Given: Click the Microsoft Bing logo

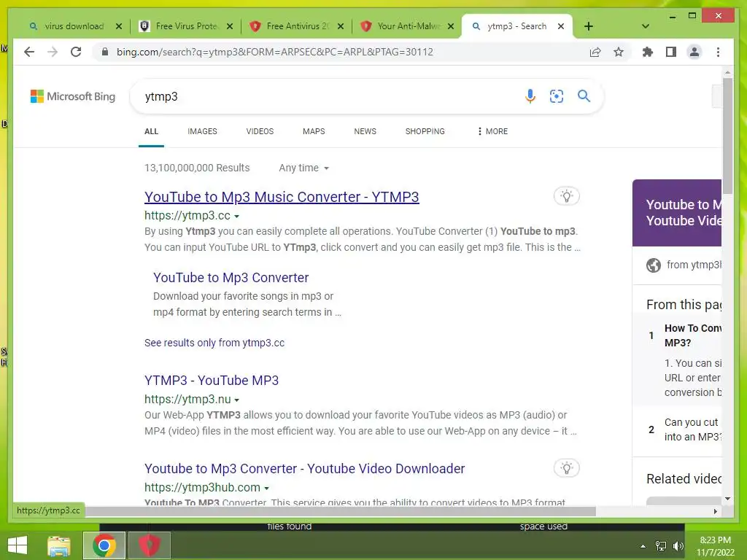Looking at the screenshot, I should (x=73, y=96).
